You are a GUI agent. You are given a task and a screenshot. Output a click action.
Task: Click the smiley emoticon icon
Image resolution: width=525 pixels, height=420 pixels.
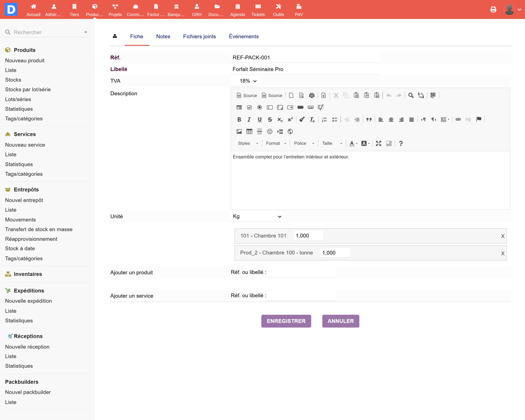click(270, 132)
